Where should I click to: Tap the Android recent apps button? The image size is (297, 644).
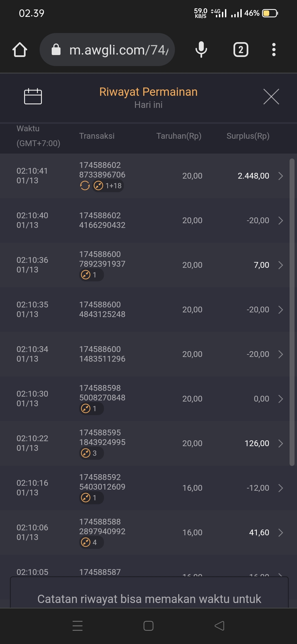coord(78,626)
